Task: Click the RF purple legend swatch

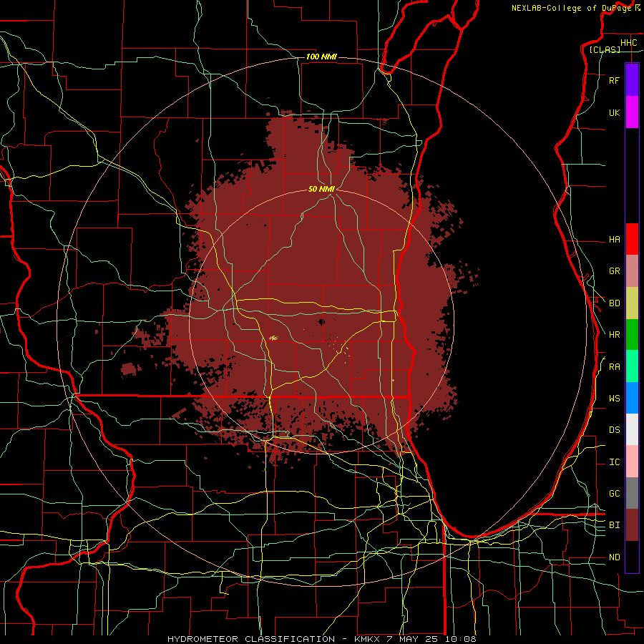Action: [x=632, y=80]
